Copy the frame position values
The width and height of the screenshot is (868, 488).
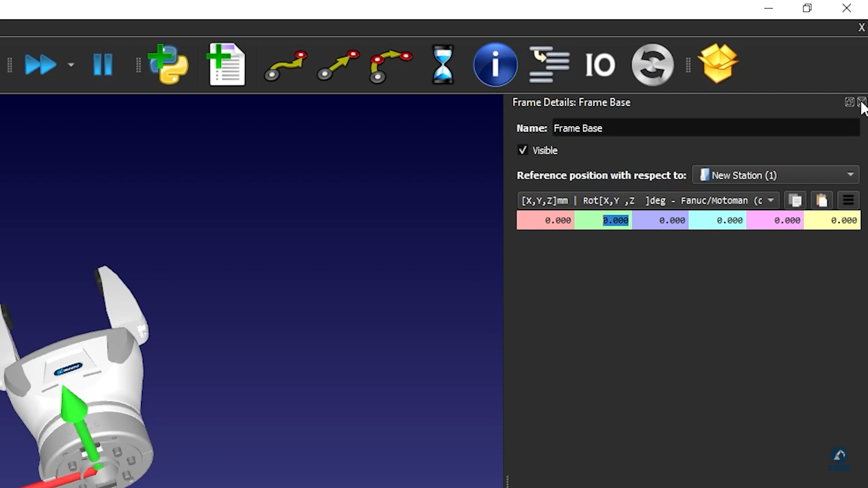click(x=795, y=201)
